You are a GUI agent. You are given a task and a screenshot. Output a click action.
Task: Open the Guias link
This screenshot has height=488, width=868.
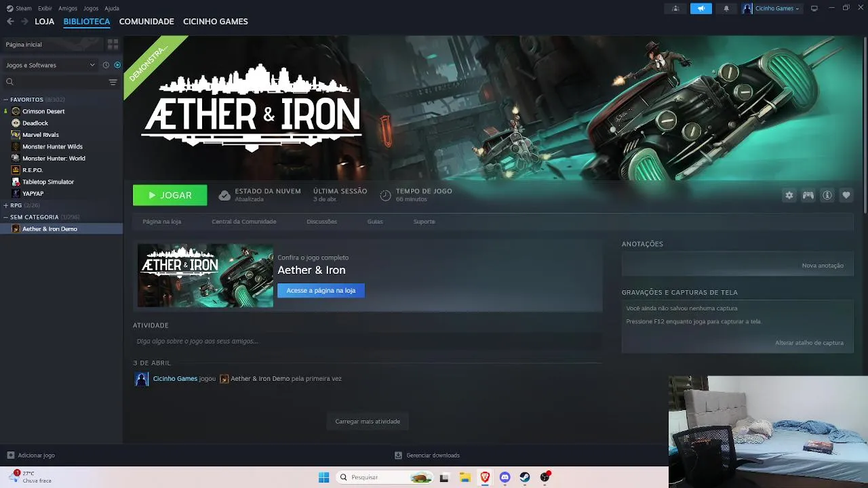tap(375, 222)
